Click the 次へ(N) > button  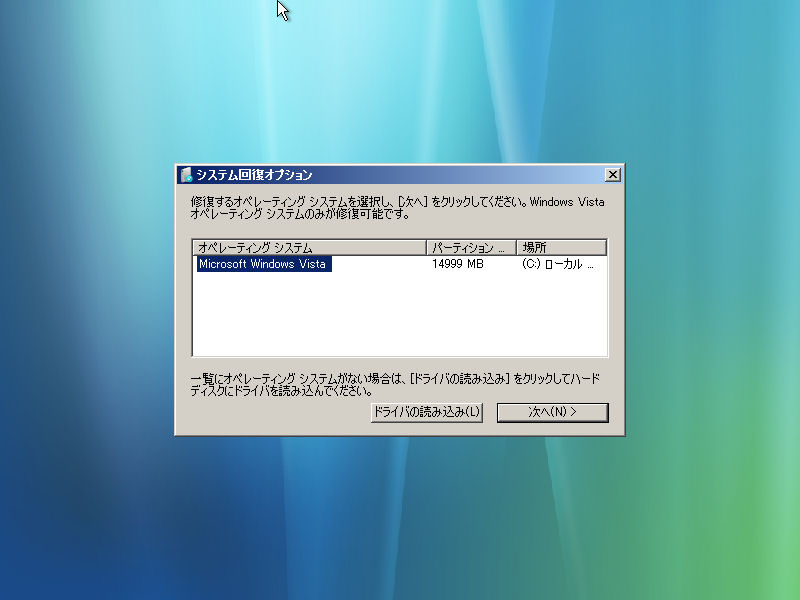click(x=553, y=412)
